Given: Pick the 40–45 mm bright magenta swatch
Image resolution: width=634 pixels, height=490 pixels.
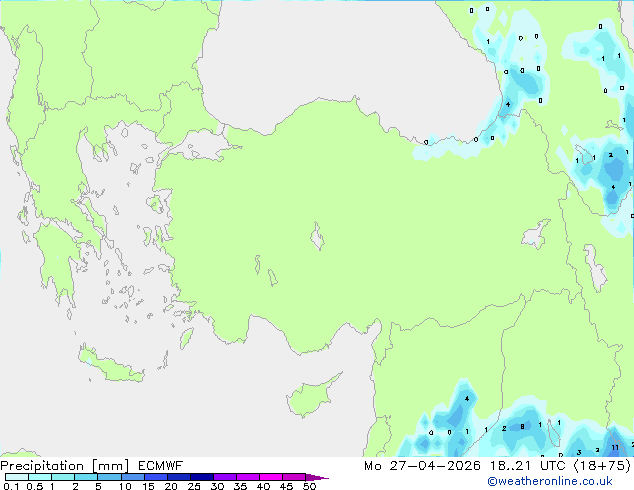Looking at the screenshot, I should pos(271,477).
